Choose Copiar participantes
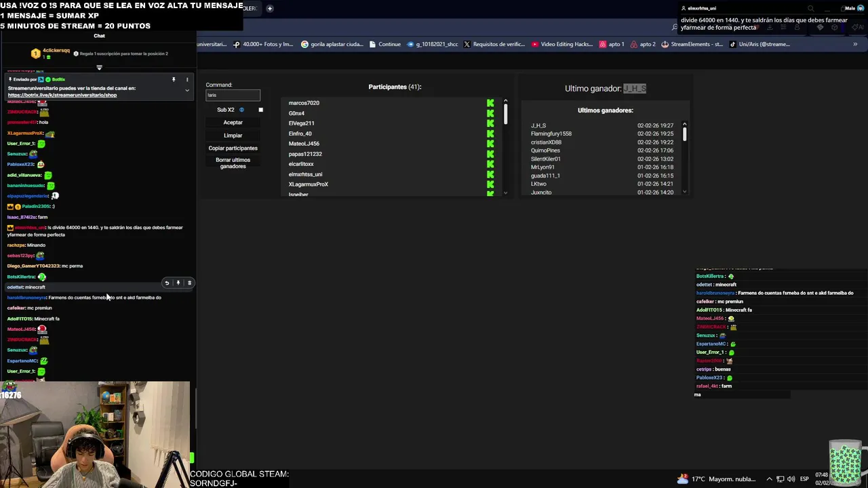 tap(233, 148)
